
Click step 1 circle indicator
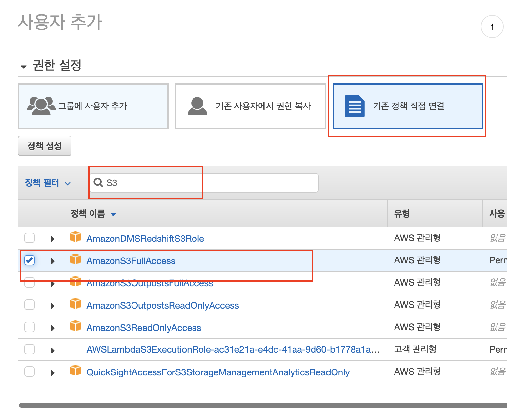point(492,27)
